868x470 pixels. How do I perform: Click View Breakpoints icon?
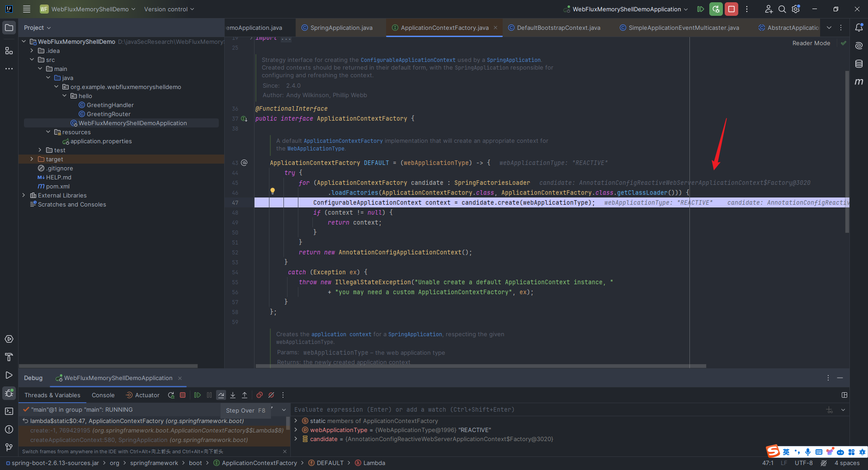[x=259, y=395]
